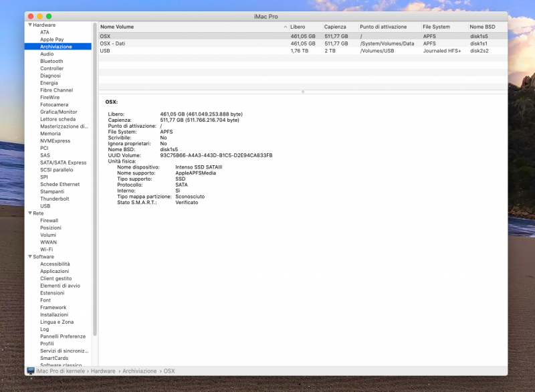Select Bluetooth in the sidebar
Viewport: 535px width, 392px height.
click(51, 62)
